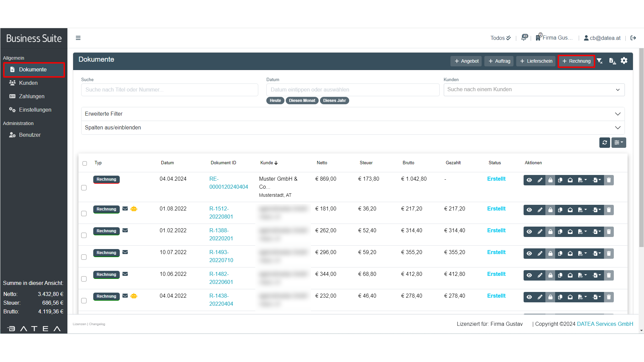The height and width of the screenshot is (362, 644).
Task: Edit invoice R-1512-20220801 with the pencil icon
Action: pyautogui.click(x=540, y=210)
